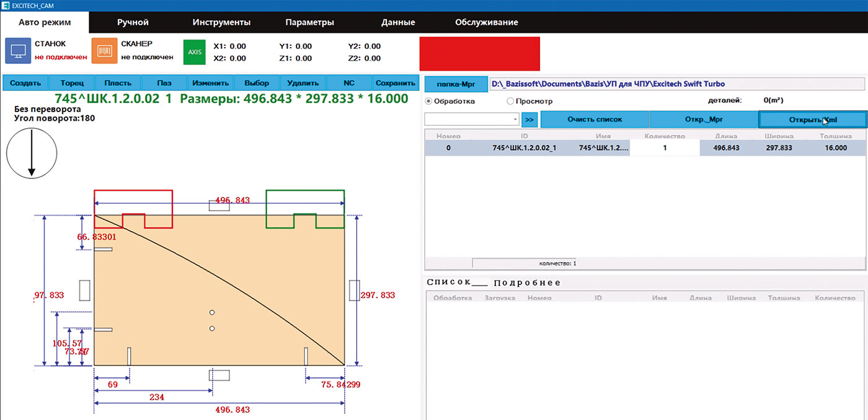The width and height of the screenshot is (868, 420).
Task: Click the red status color block
Action: point(479,53)
